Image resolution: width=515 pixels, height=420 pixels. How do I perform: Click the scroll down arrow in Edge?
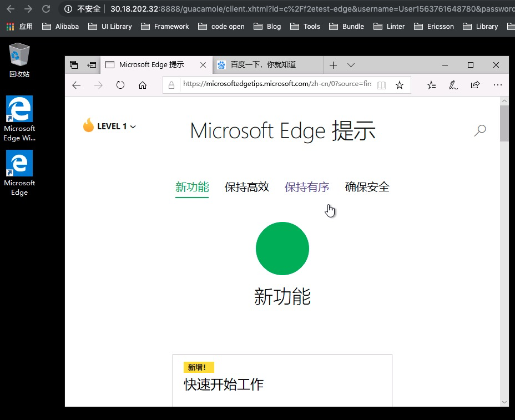coord(504,402)
